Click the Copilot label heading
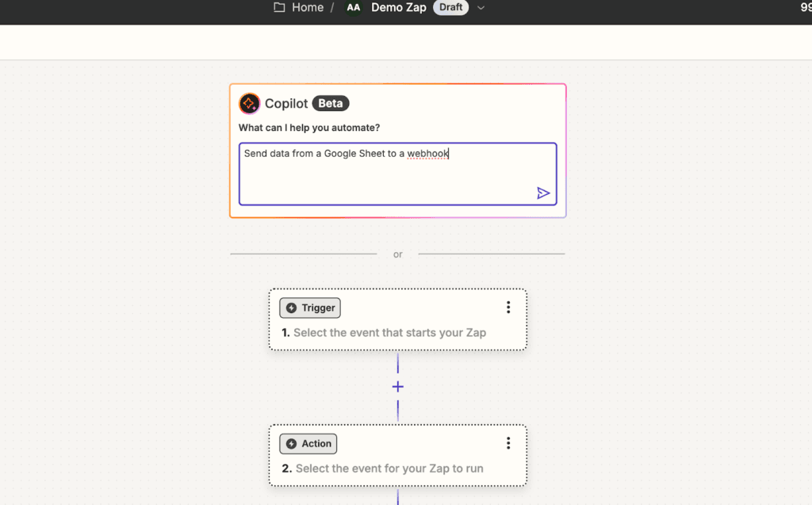 point(287,103)
